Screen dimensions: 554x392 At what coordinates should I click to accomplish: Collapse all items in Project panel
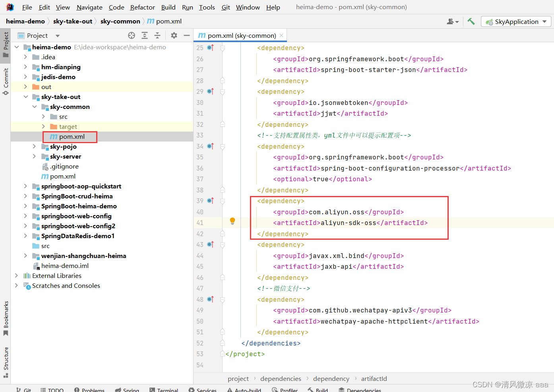click(157, 35)
